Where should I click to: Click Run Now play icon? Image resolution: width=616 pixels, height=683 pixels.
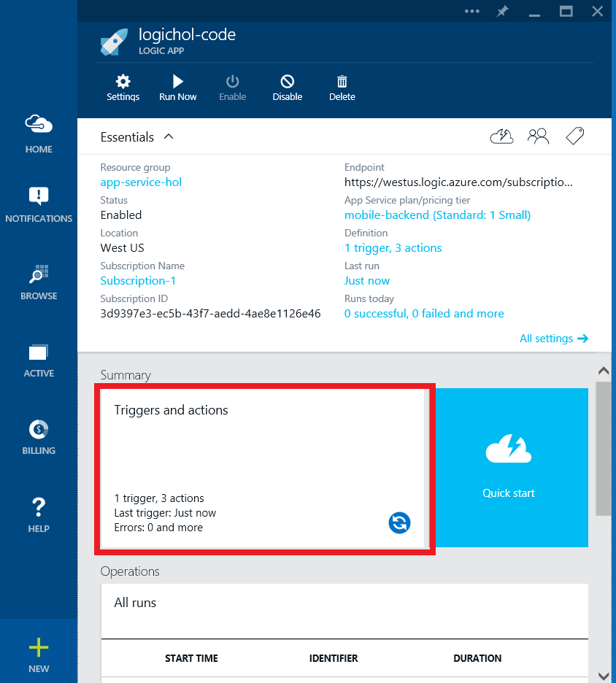coord(178,82)
